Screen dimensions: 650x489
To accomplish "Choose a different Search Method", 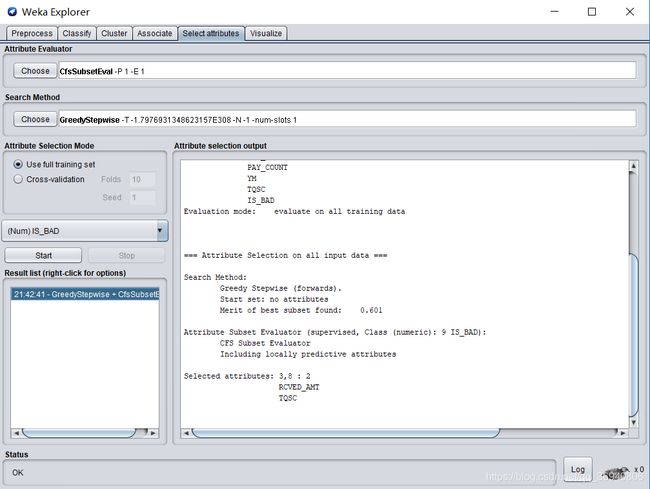I will point(35,119).
